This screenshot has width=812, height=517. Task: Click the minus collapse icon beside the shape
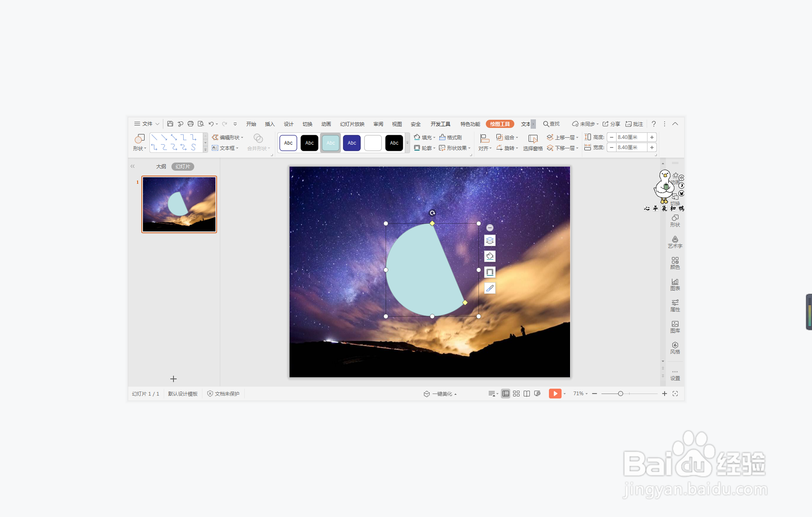[x=490, y=228]
